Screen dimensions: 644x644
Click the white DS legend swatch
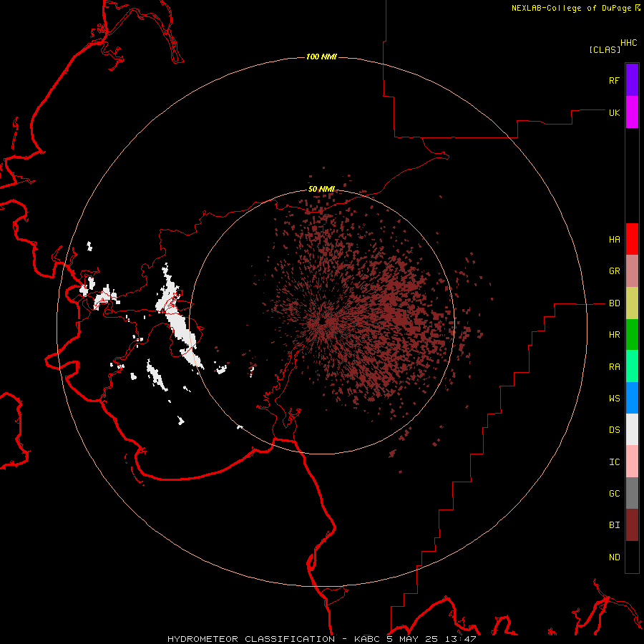pyautogui.click(x=632, y=429)
